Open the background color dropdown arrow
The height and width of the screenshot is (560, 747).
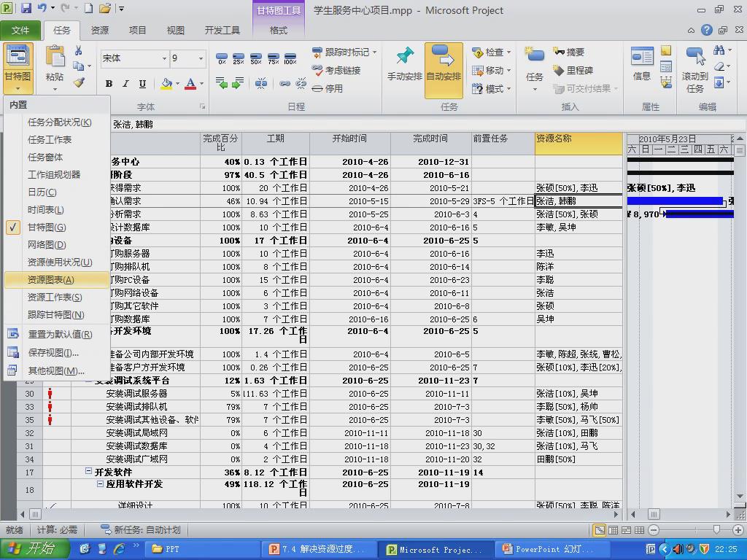pyautogui.click(x=178, y=84)
